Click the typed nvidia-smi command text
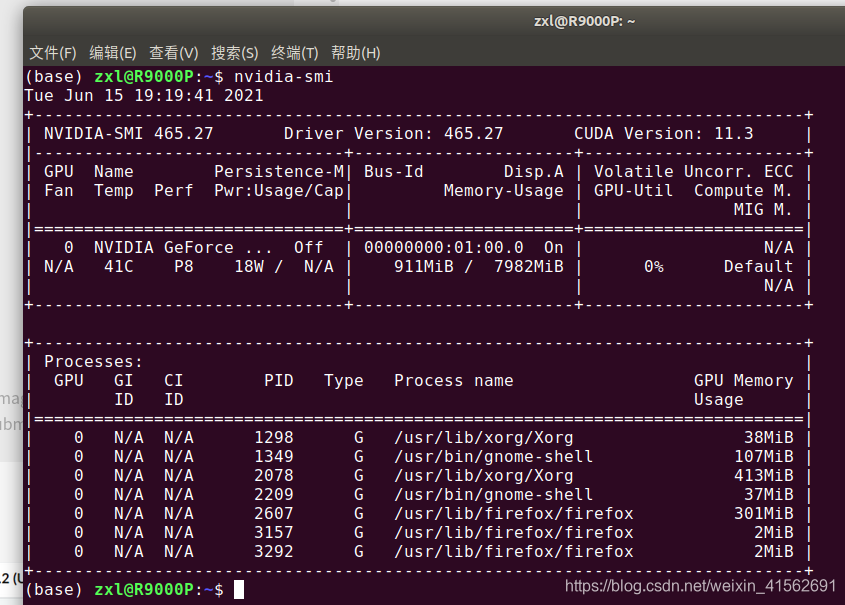The height and width of the screenshot is (605, 845). pos(283,77)
